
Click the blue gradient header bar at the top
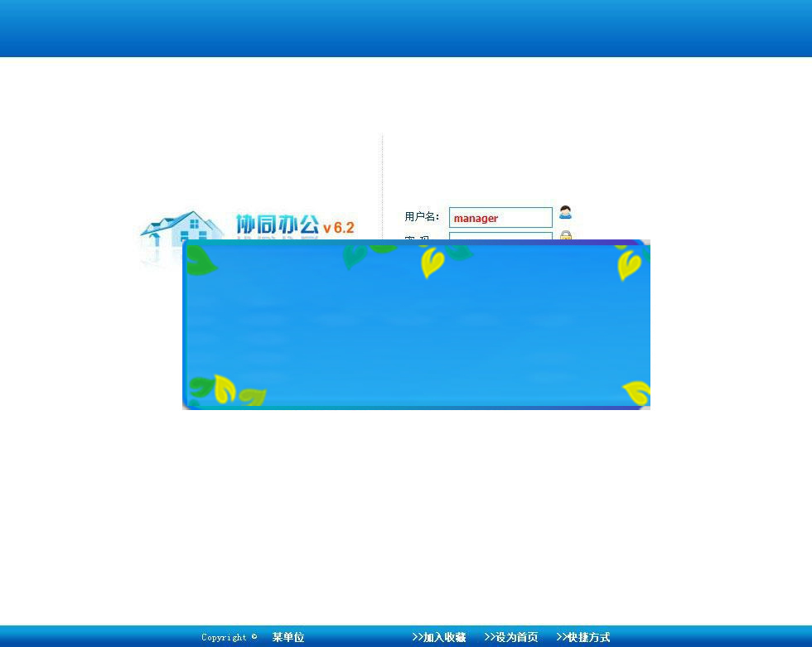[406, 27]
